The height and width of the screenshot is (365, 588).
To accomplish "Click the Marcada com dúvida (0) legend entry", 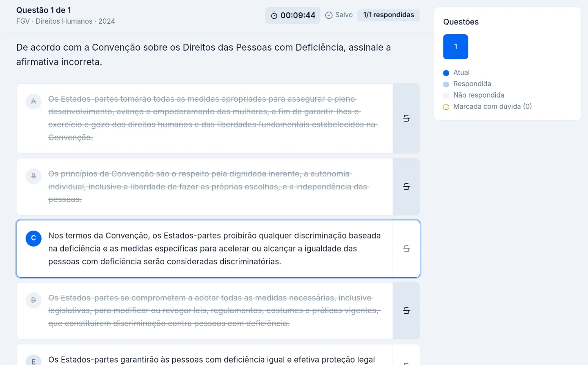I will click(488, 107).
